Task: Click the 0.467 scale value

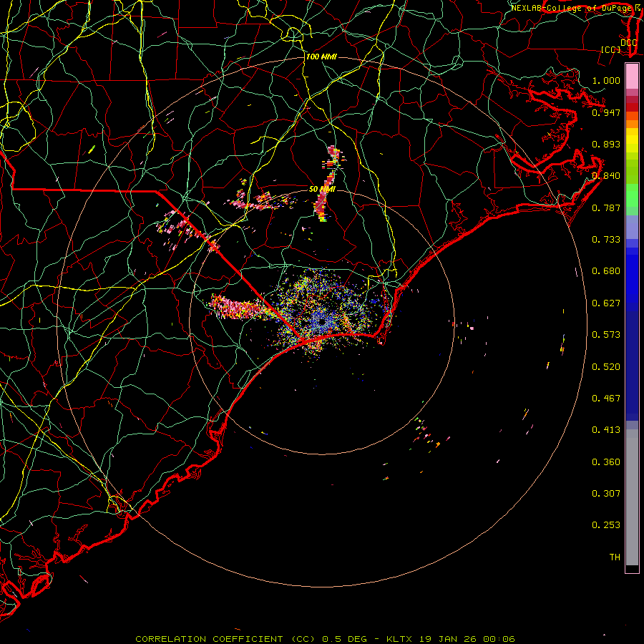Action: [x=606, y=398]
